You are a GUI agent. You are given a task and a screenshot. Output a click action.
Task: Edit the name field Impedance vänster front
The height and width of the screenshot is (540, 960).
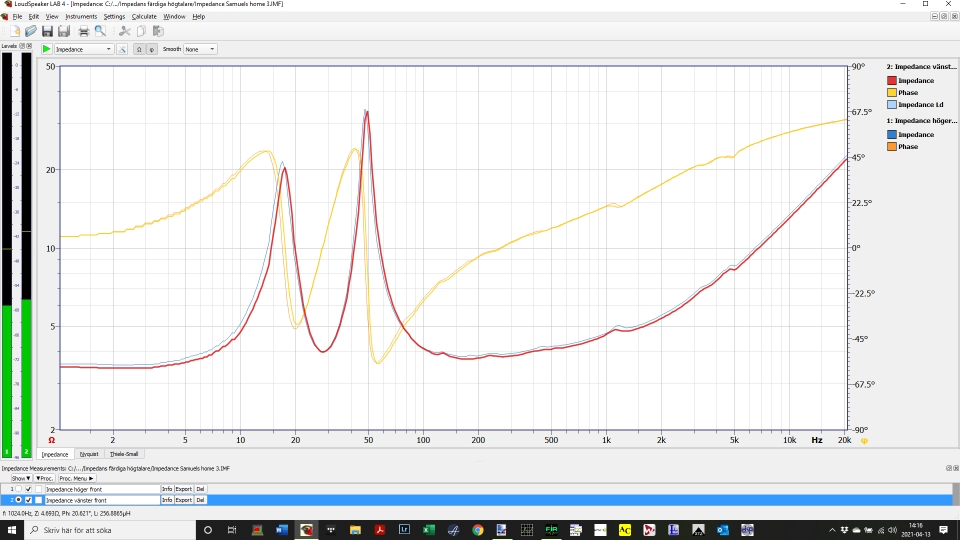102,500
